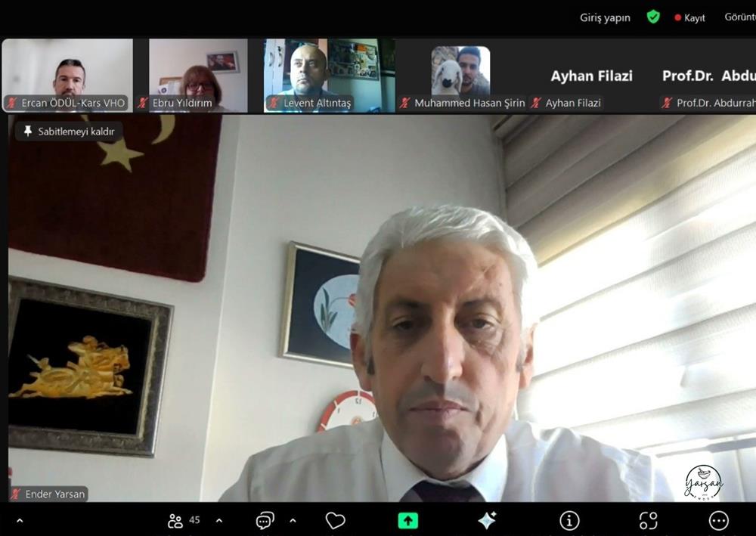Click the Apps capture icon
756x536 pixels.
pyautogui.click(x=648, y=520)
